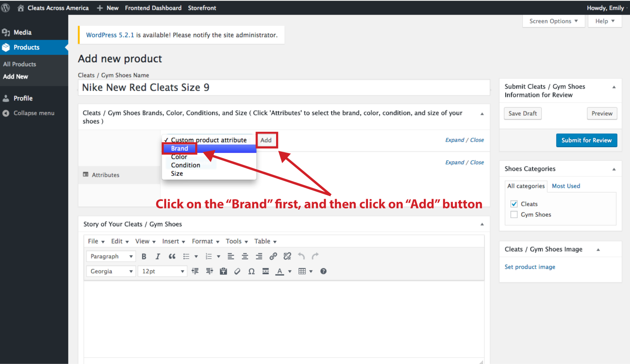This screenshot has width=630, height=364.
Task: Check the Gym Shoes category checkbox
Action: [x=514, y=215]
